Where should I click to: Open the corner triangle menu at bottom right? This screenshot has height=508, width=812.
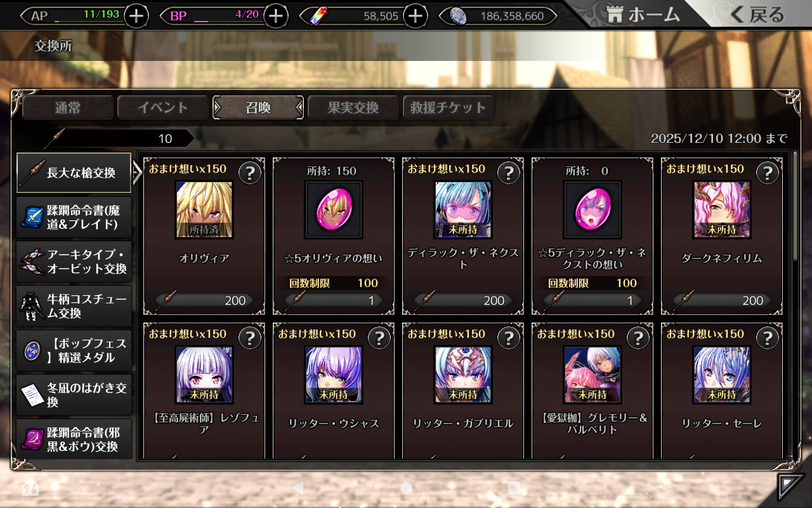click(x=790, y=488)
